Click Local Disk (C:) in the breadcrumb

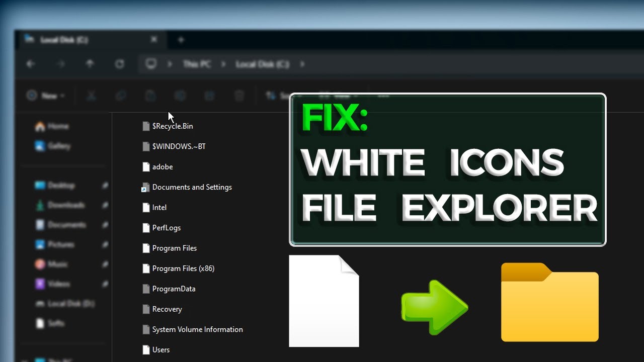tap(262, 64)
